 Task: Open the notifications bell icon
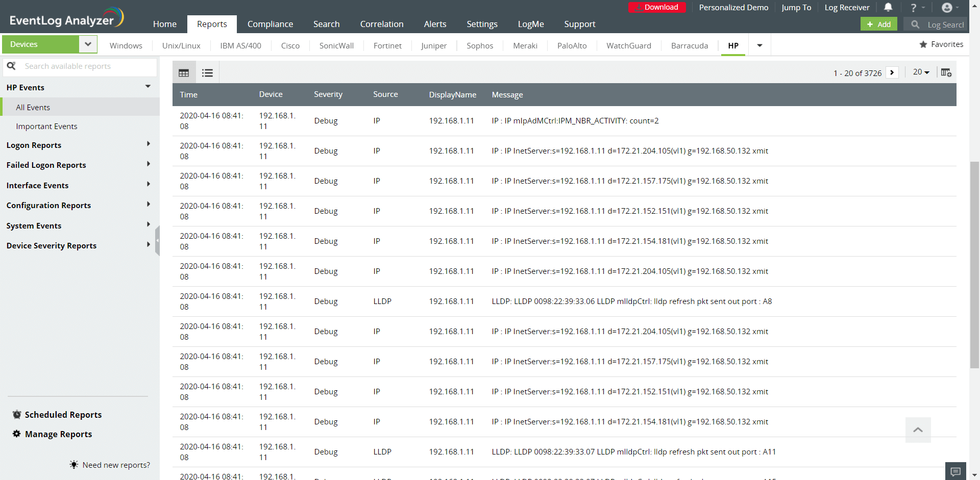point(888,7)
